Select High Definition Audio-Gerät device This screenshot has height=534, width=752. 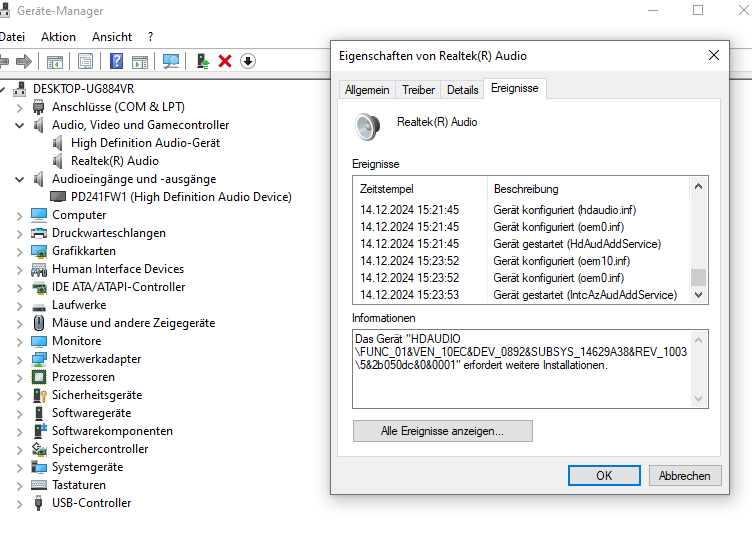coord(145,143)
